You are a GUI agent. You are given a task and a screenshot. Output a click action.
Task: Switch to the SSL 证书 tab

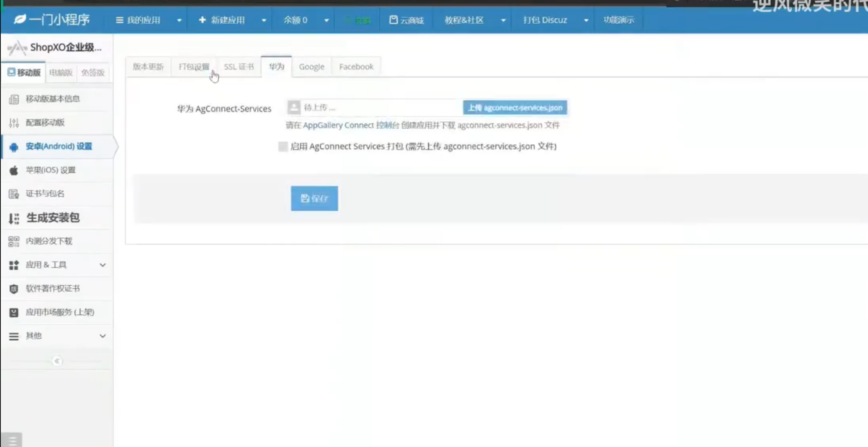tap(239, 67)
